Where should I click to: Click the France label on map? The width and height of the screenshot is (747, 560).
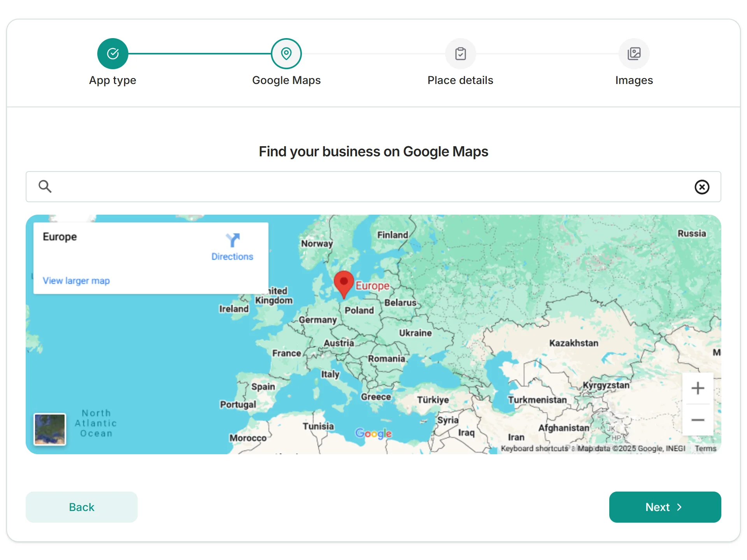coord(287,353)
